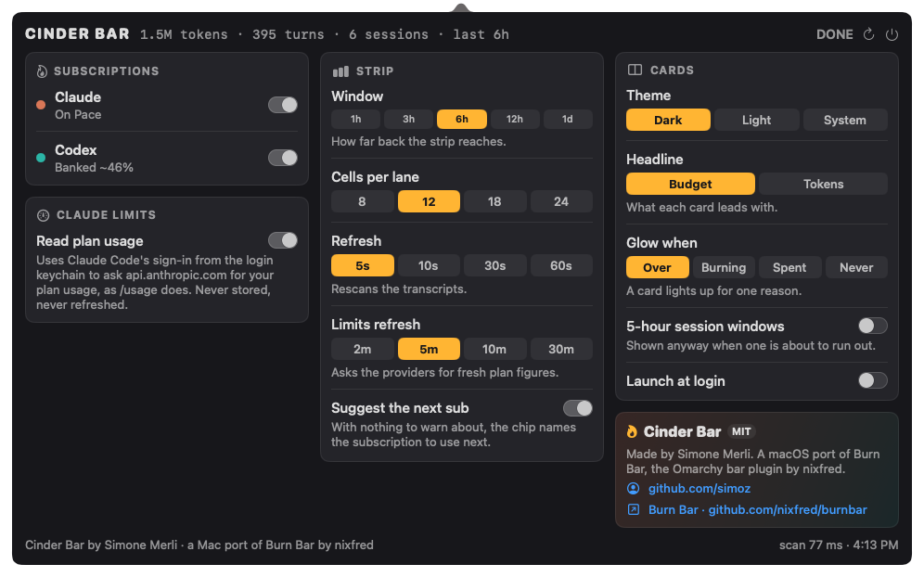The height and width of the screenshot is (577, 924).
Task: Set Headline to Budget
Action: [690, 184]
